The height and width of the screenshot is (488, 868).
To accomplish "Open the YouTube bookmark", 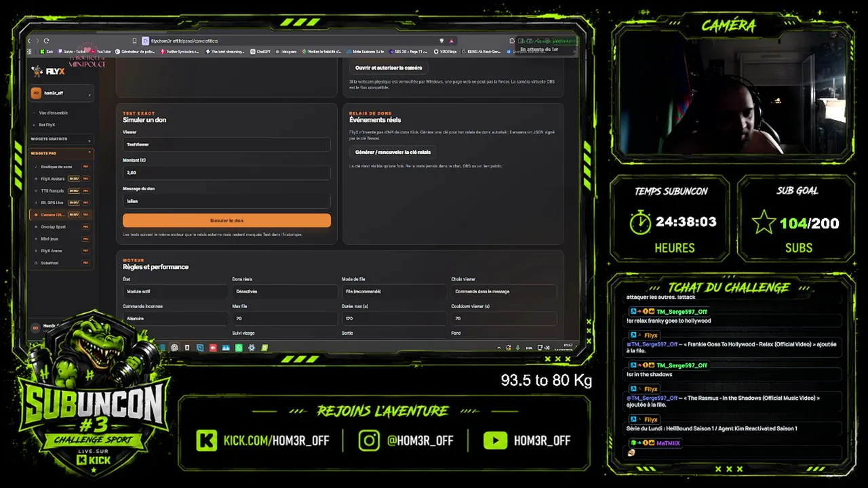I will tap(101, 51).
